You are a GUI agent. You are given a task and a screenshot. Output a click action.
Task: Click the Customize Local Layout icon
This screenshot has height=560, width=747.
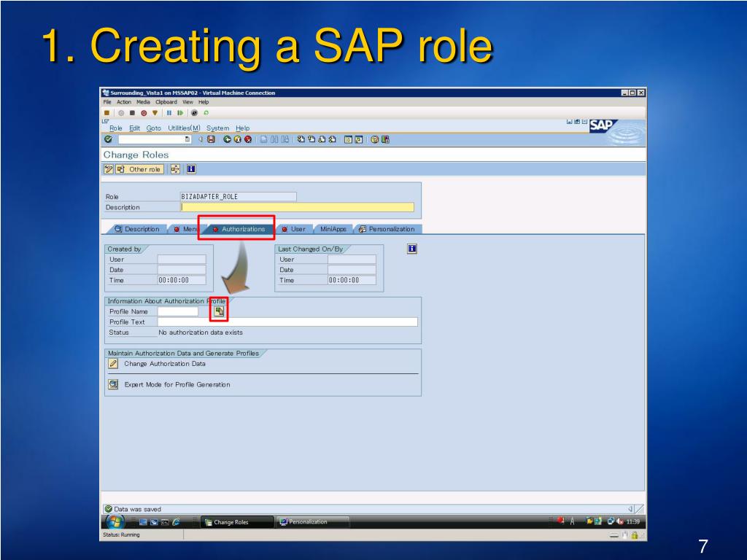[x=385, y=139]
